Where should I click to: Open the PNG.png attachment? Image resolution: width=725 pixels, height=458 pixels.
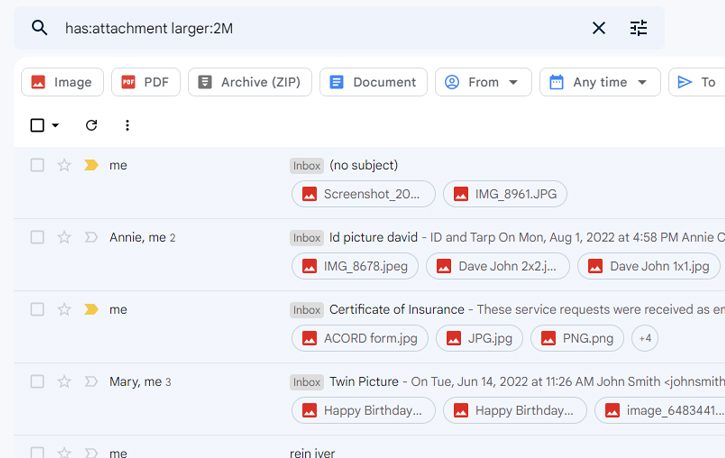point(577,338)
